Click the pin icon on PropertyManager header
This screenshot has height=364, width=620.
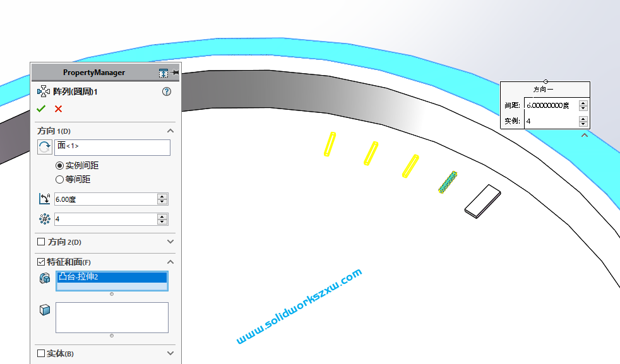(x=172, y=72)
